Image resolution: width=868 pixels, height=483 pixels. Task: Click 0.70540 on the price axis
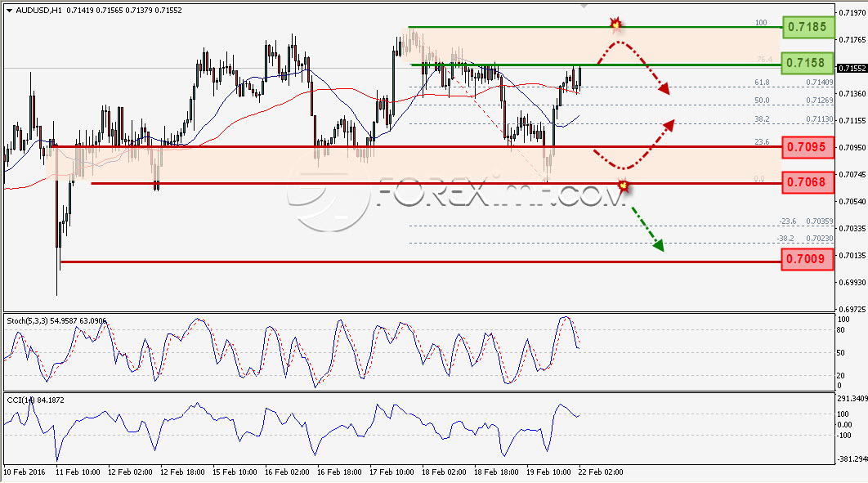pyautogui.click(x=852, y=202)
